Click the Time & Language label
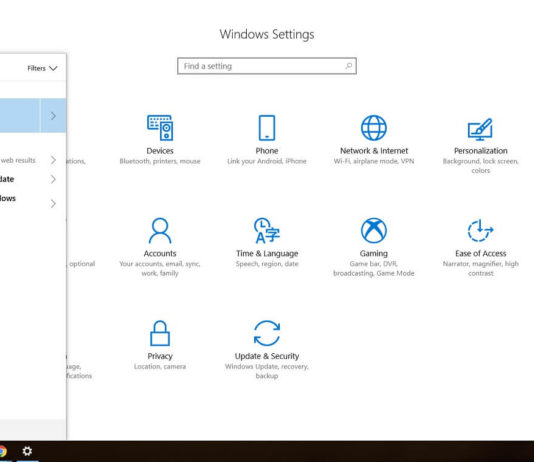Screen dimensions: 534x462 point(267,253)
